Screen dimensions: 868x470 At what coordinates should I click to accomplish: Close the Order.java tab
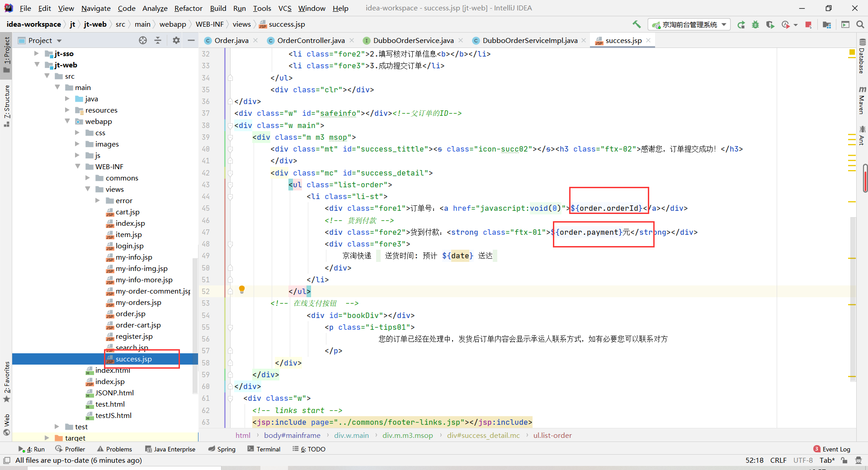[x=255, y=40]
